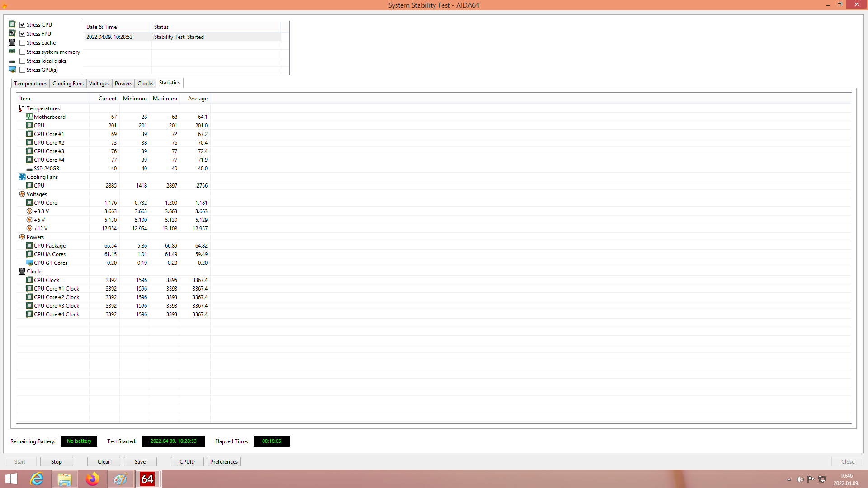Click the Maximum column header
The width and height of the screenshot is (868, 488).
(x=165, y=99)
